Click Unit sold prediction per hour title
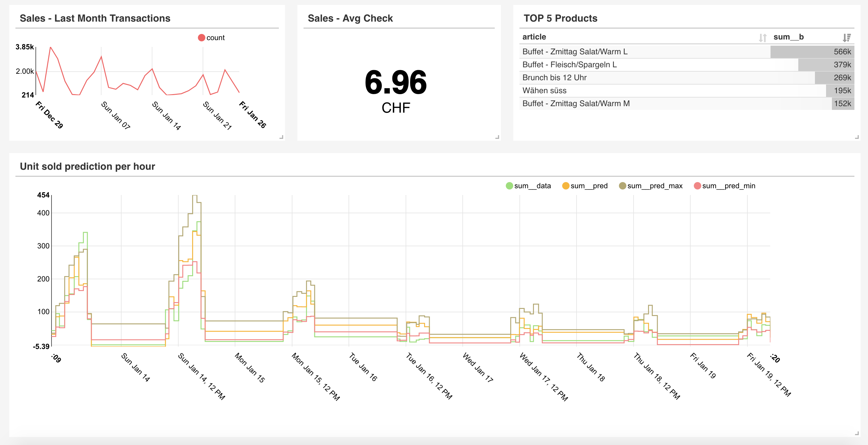 (x=87, y=166)
